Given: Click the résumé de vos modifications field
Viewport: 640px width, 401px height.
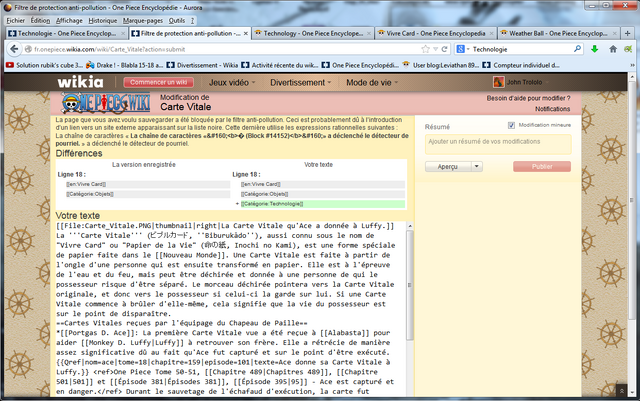Looking at the screenshot, I should [498, 144].
